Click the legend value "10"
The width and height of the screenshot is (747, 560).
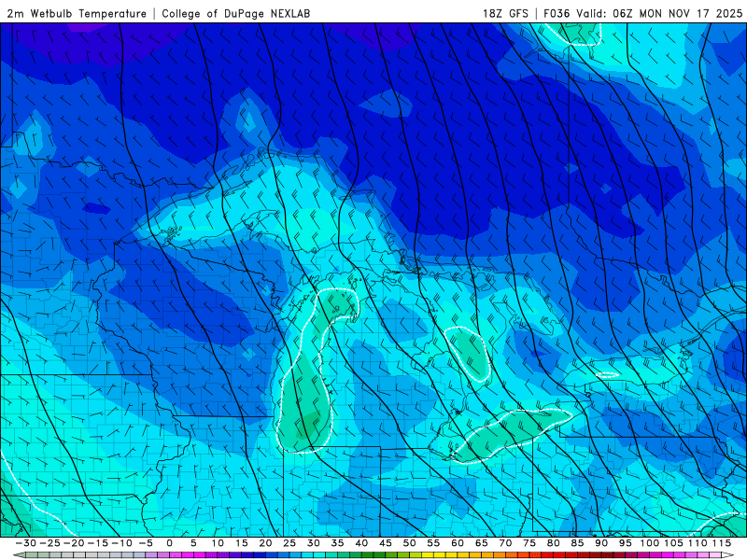click(x=218, y=543)
